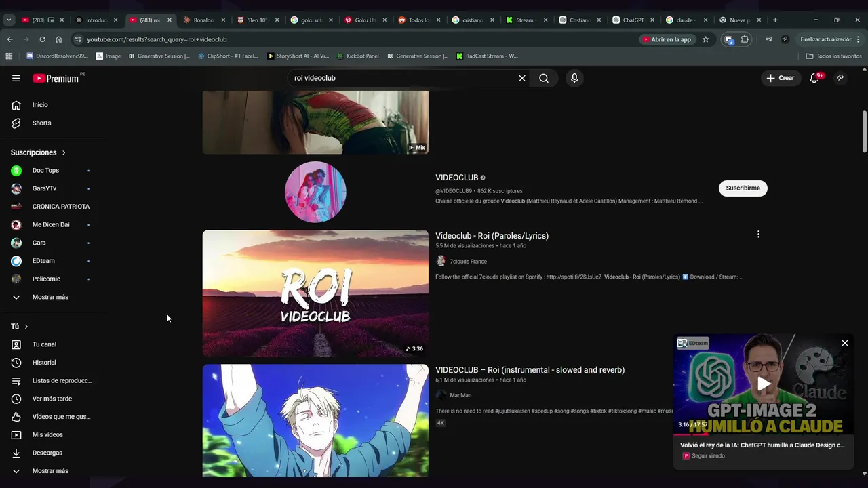Expand the Suscripciones section header
The image size is (868, 488).
coord(38,152)
